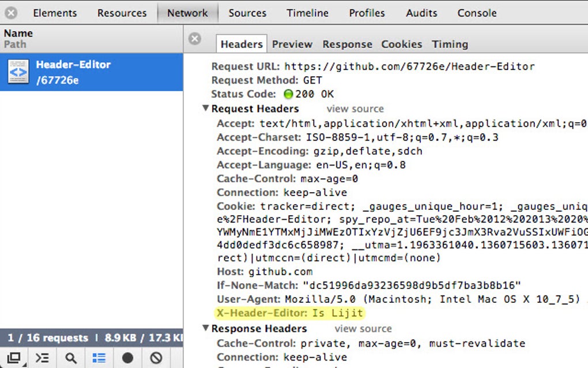
Task: Click view source next to Response Headers
Action: pos(363,328)
